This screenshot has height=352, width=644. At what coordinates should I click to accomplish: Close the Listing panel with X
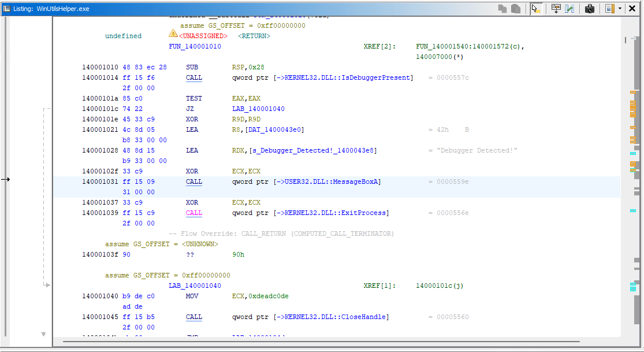(632, 9)
